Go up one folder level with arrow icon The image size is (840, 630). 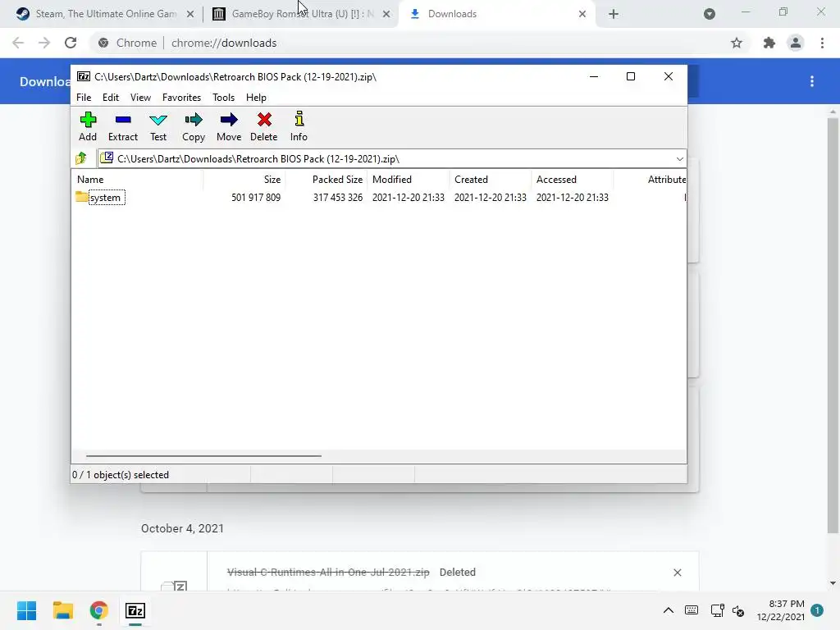click(81, 158)
